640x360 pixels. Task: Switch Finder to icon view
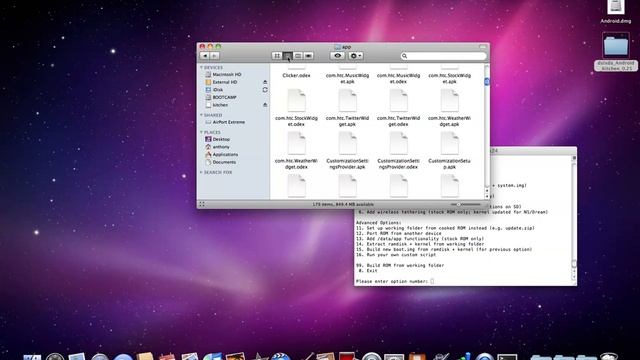pos(277,56)
